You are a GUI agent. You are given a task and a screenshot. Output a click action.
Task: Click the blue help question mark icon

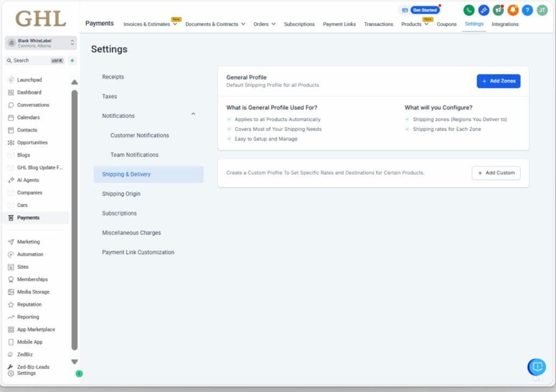(527, 10)
